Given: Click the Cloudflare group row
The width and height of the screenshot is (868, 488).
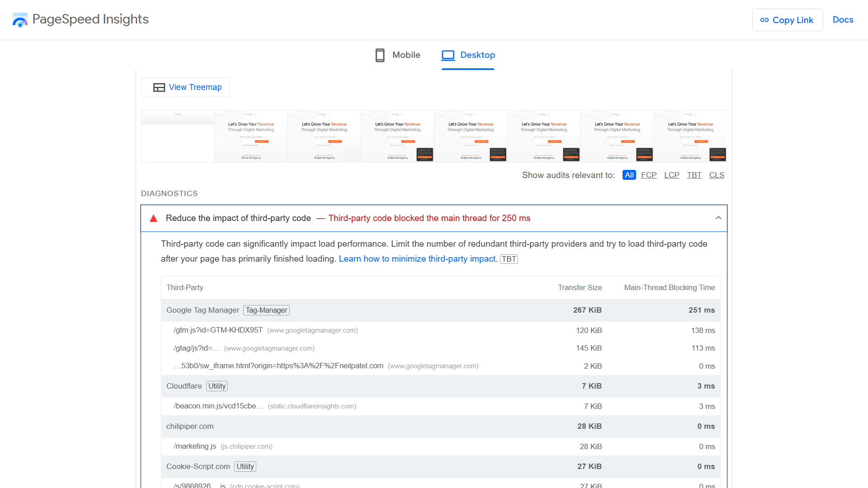Looking at the screenshot, I should pyautogui.click(x=440, y=386).
